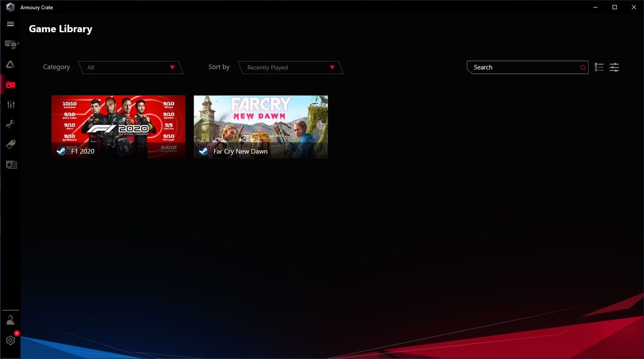Open the Device page keyboard icon
Screen dimensions: 644x359
(11, 44)
